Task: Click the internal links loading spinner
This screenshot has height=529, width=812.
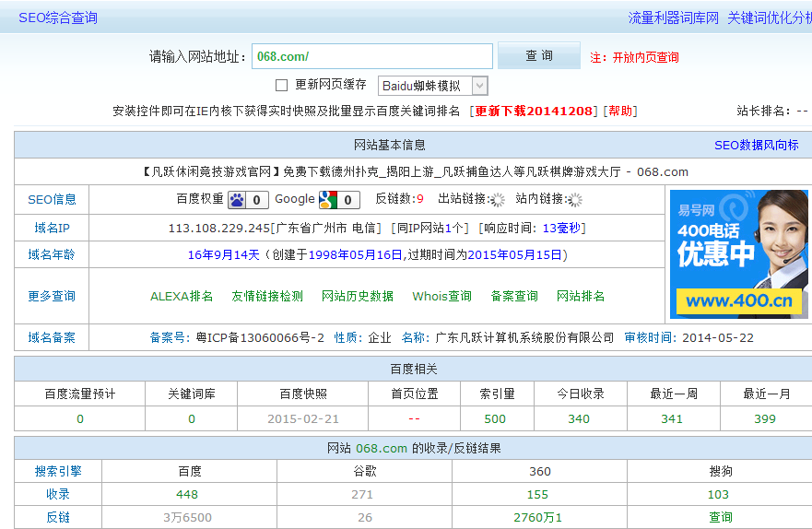Action: [575, 200]
